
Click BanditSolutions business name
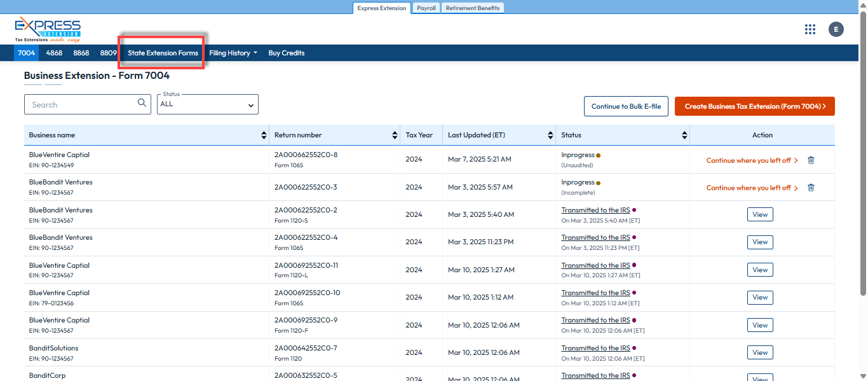point(54,348)
